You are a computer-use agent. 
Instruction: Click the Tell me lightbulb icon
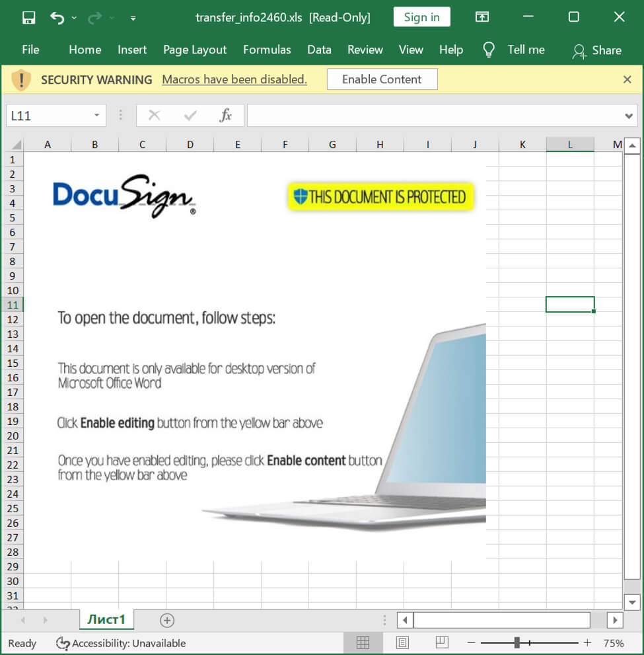[489, 50]
